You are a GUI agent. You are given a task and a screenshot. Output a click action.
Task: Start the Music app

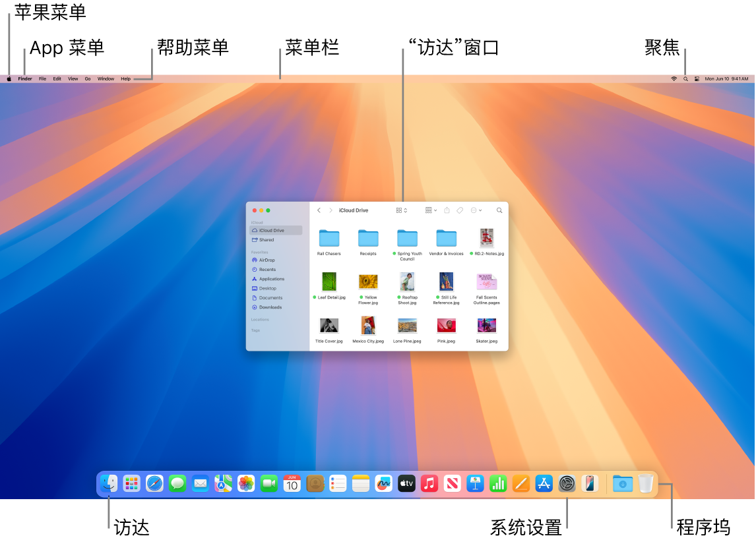click(429, 483)
